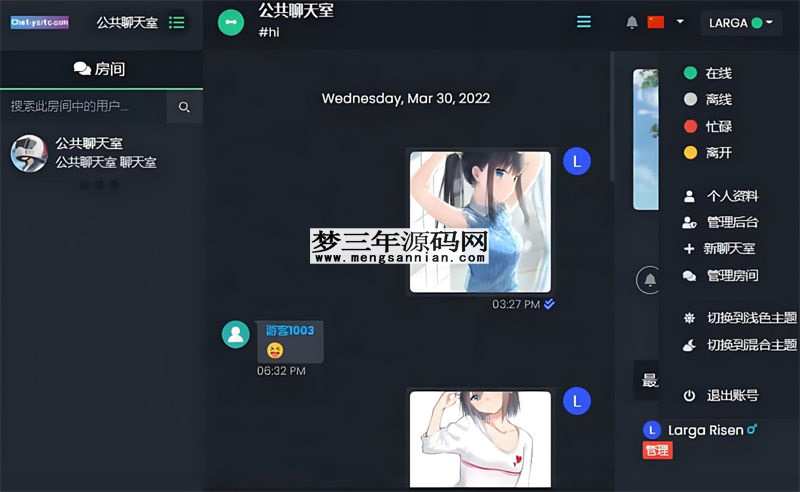
Task: Click the power icon beside 退出账号
Action: [689, 395]
